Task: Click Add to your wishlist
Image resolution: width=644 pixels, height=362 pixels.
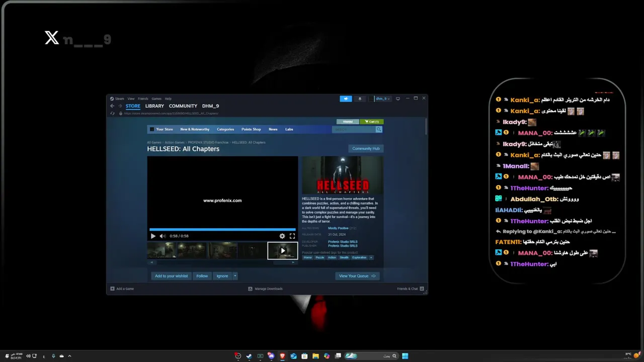Action: point(171,276)
